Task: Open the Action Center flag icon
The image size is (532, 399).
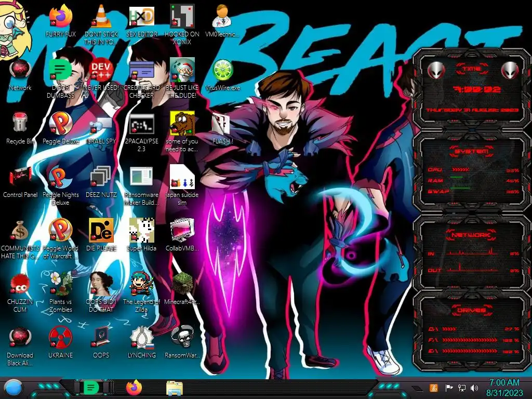Action: pos(449,388)
